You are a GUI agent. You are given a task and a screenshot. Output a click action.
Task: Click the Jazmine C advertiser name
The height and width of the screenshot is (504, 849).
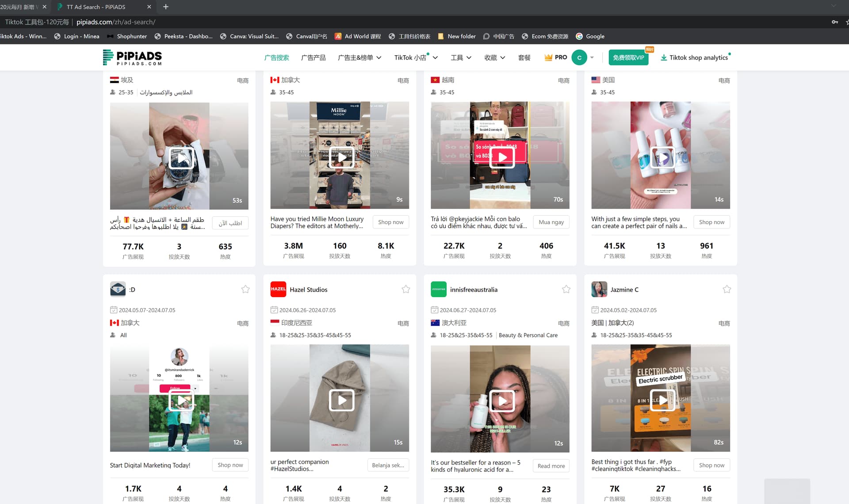pos(624,290)
